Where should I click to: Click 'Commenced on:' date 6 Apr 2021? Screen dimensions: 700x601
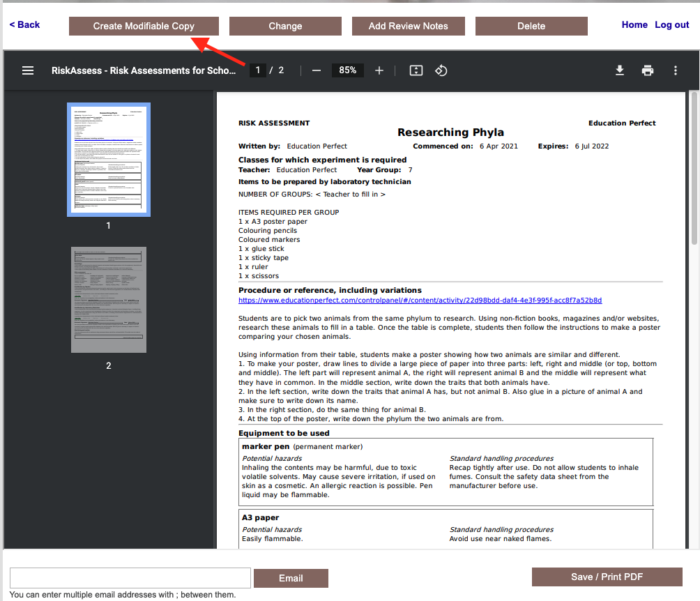tap(499, 146)
